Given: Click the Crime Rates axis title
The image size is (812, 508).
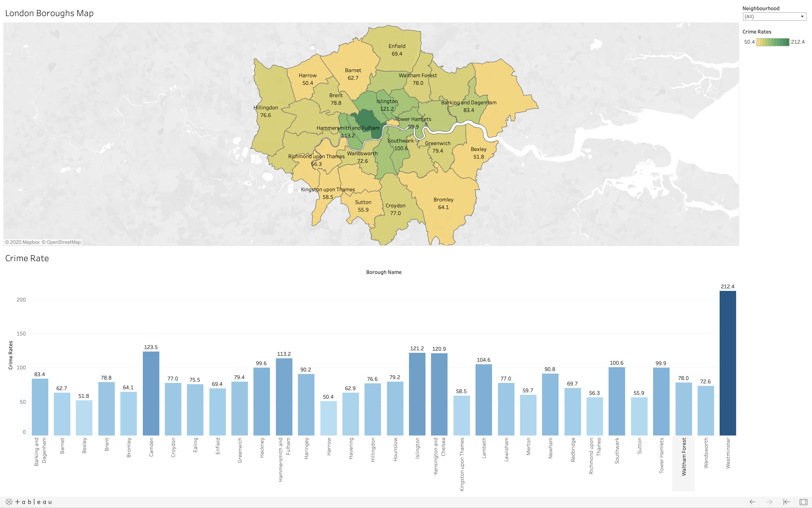Looking at the screenshot, I should point(10,355).
